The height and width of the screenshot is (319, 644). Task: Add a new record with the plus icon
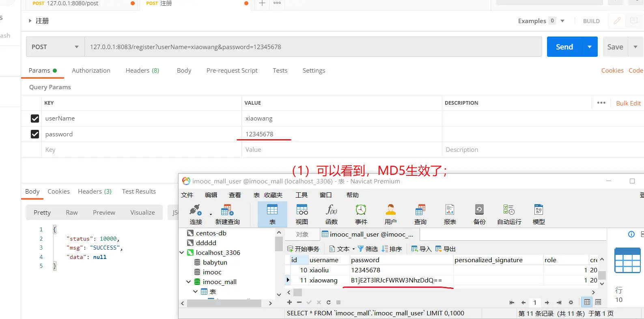[289, 302]
